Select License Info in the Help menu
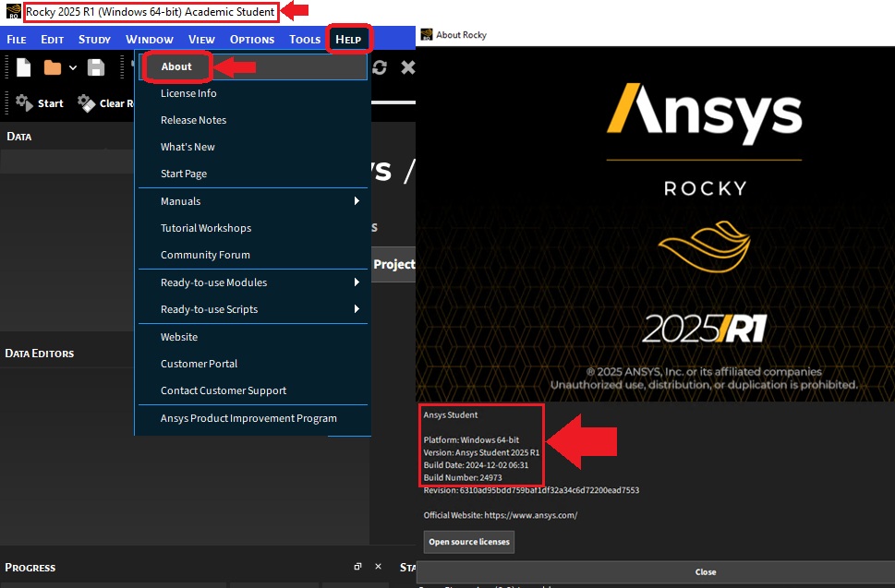The image size is (895, 588). pos(253,93)
